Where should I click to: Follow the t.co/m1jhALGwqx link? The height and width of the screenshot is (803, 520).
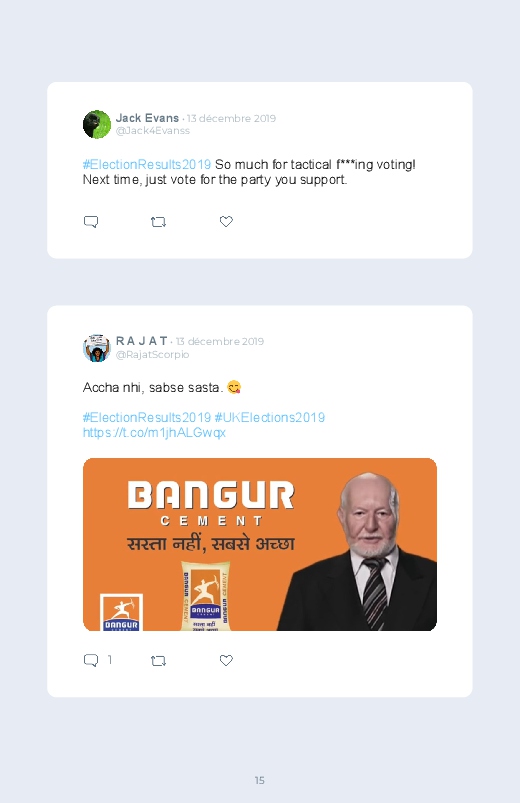point(154,433)
